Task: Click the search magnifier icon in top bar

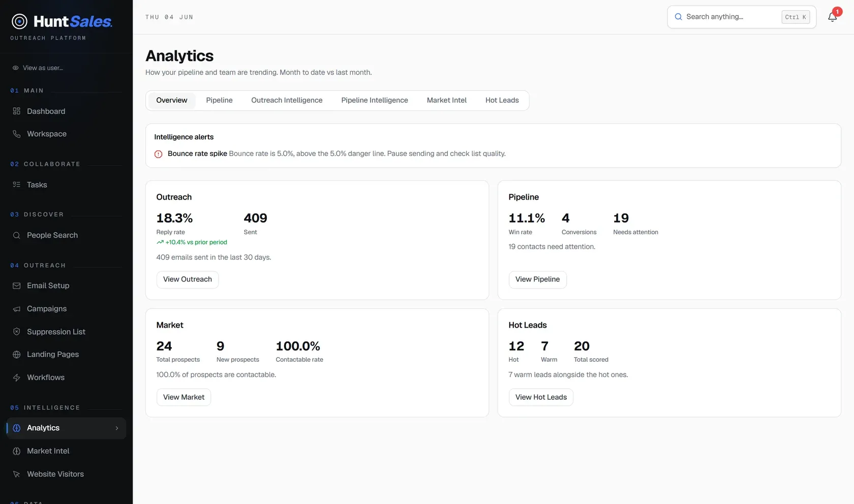Action: pos(678,17)
